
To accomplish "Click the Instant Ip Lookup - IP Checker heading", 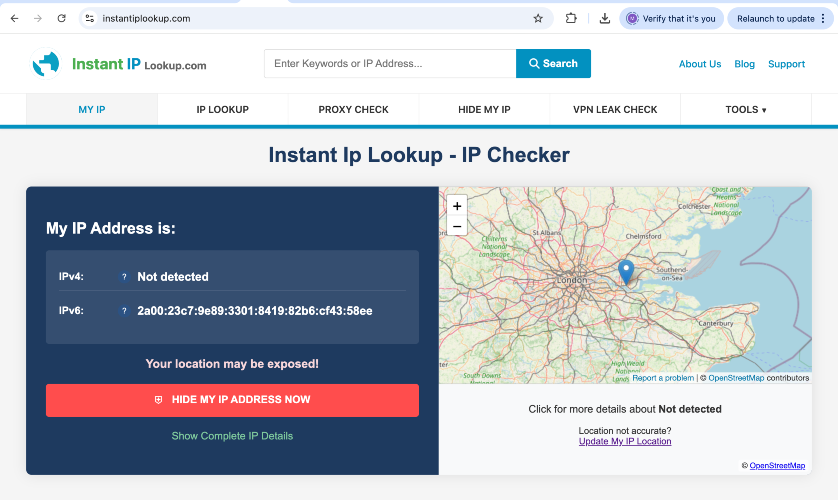I will pos(419,155).
